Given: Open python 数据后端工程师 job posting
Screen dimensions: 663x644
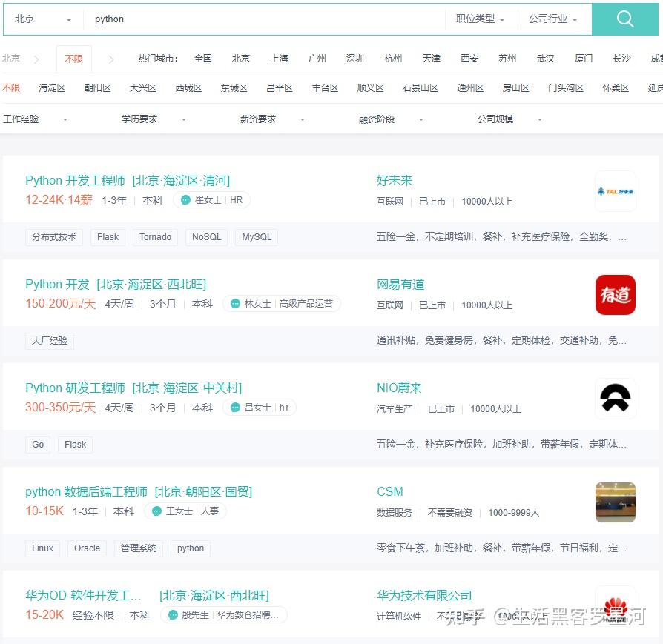Looking at the screenshot, I should (139, 492).
